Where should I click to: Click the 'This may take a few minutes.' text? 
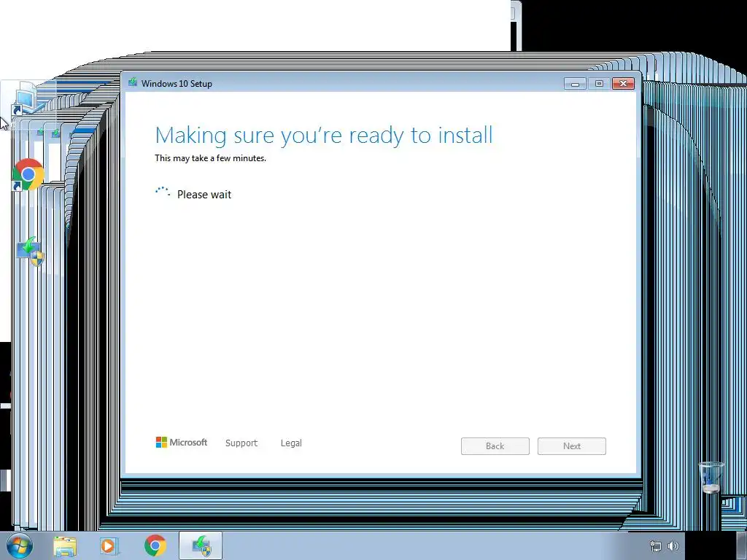pos(210,158)
